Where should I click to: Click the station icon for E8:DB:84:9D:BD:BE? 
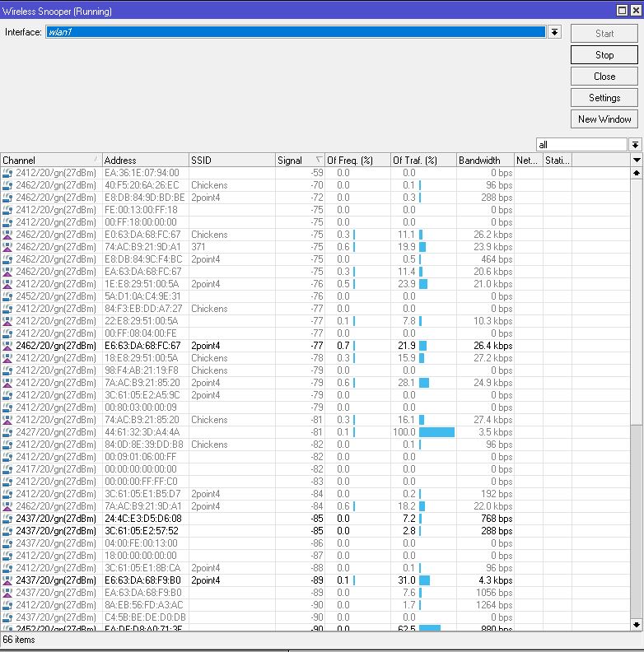point(7,198)
